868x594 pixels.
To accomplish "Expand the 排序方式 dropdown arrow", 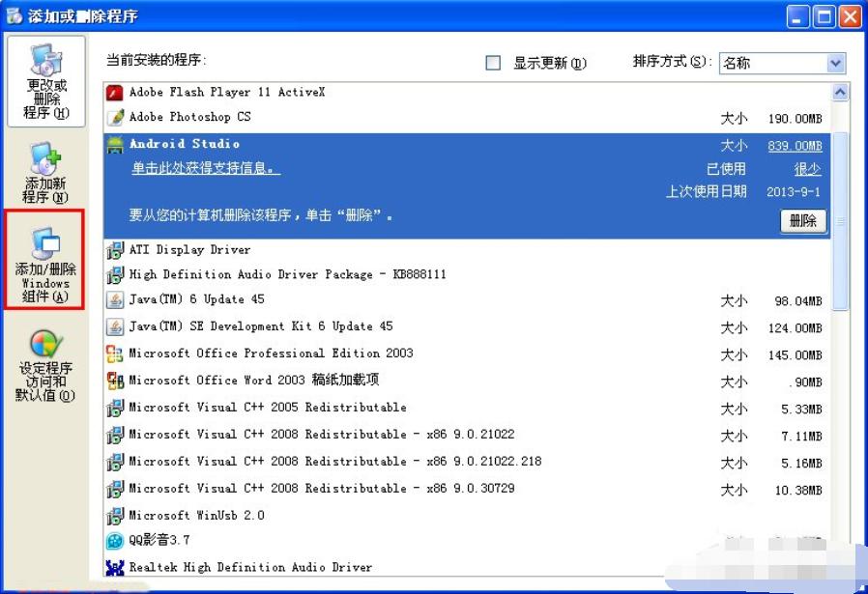I will [836, 63].
